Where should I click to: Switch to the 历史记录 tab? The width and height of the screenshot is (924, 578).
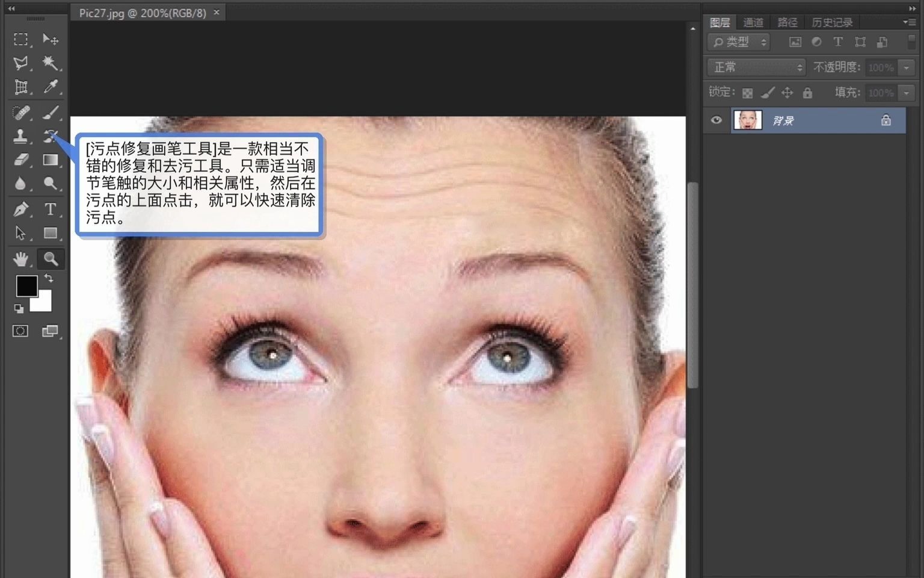pyautogui.click(x=832, y=22)
